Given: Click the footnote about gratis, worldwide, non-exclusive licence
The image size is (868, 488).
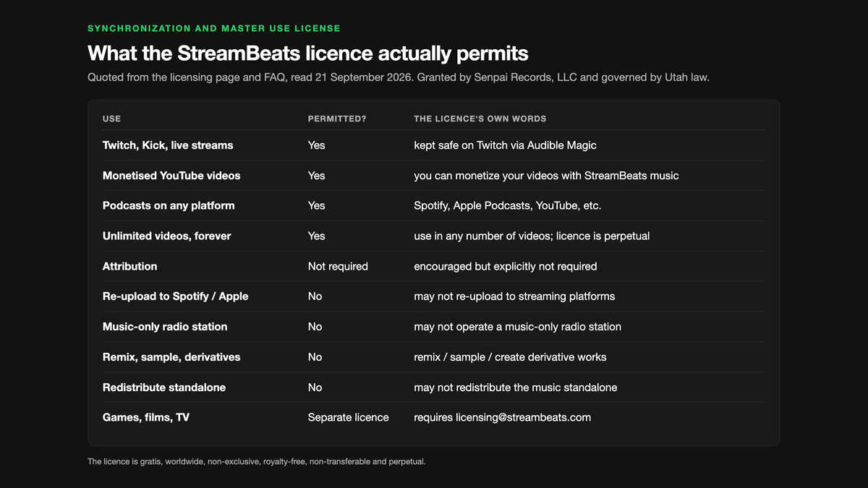Looking at the screenshot, I should tap(257, 461).
